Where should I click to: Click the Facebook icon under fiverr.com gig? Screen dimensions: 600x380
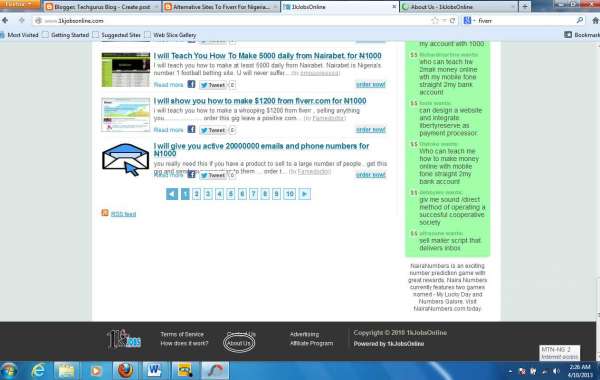tap(191, 129)
